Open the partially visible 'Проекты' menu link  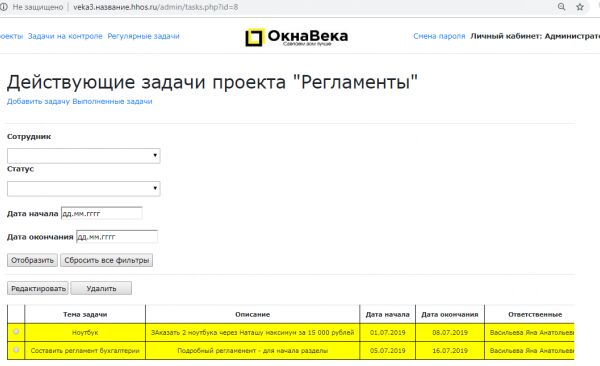11,36
